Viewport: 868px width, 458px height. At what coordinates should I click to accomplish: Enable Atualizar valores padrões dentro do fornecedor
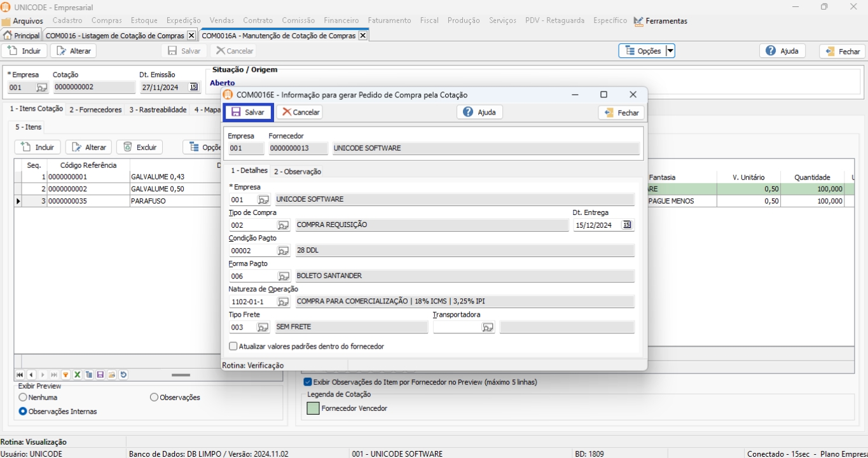(x=233, y=347)
